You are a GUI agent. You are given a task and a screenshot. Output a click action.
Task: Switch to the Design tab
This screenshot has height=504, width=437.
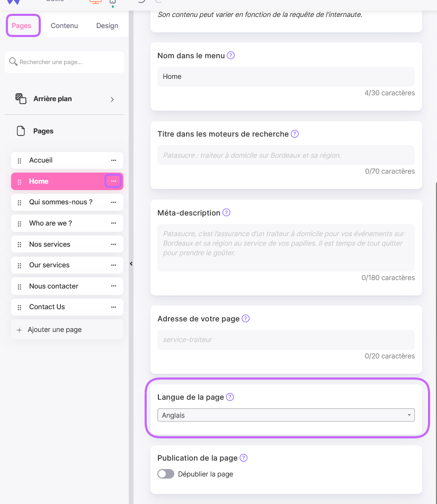click(x=107, y=25)
